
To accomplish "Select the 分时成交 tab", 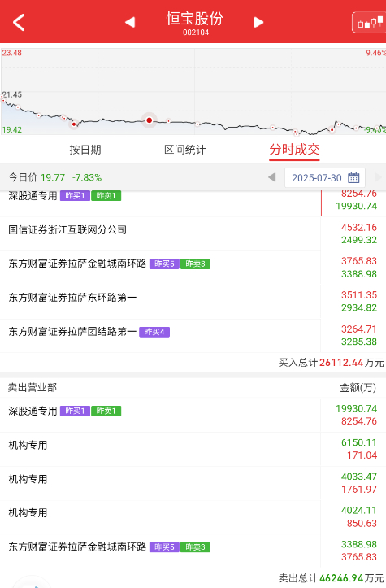I will tap(294, 150).
